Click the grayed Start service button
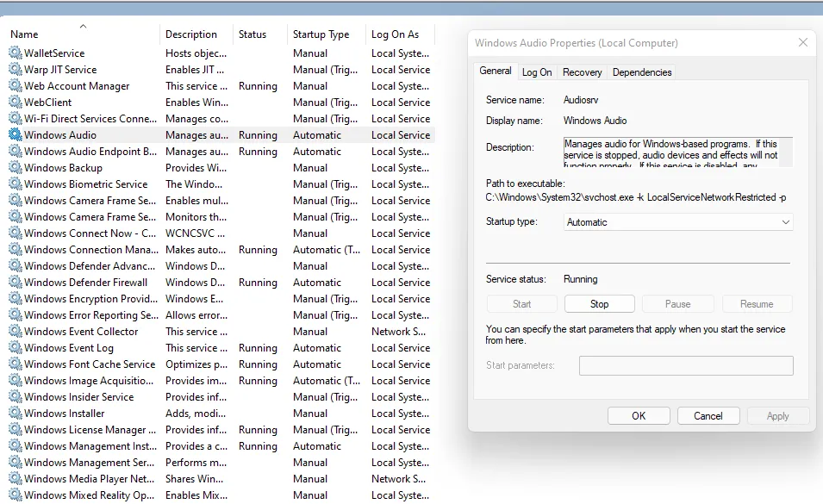This screenshot has width=823, height=504. click(521, 303)
